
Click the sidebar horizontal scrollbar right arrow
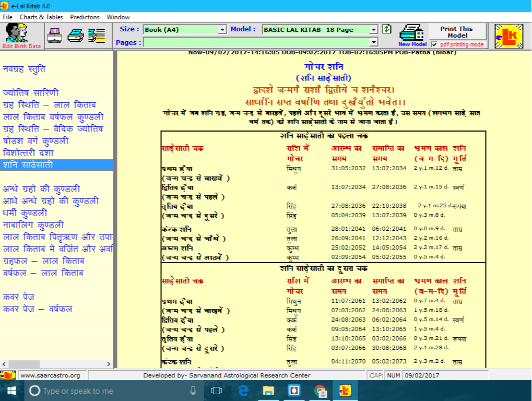(x=109, y=364)
